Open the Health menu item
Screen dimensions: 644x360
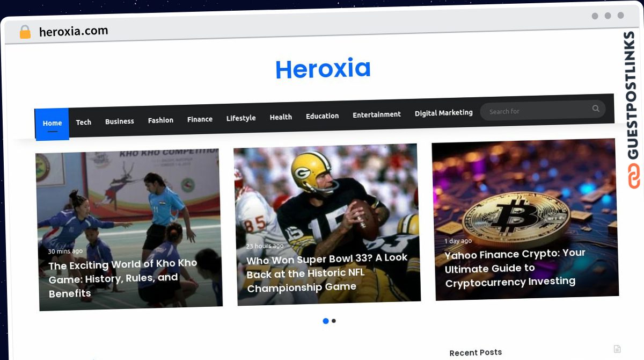281,117
